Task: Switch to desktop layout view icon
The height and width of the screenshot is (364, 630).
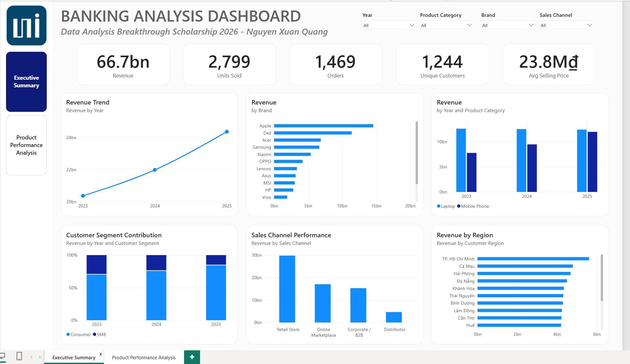Action: 3,356
